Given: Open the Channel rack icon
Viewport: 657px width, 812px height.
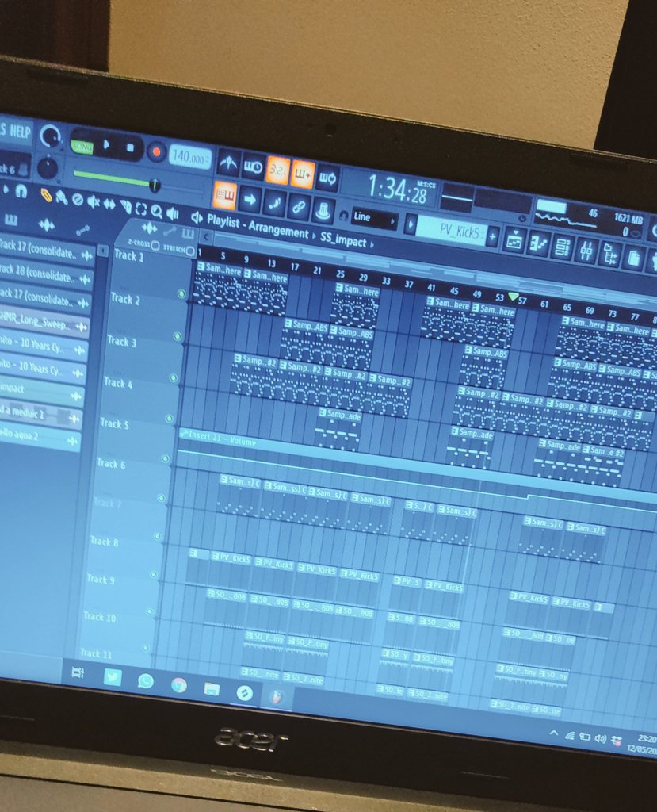Looking at the screenshot, I should point(562,247).
